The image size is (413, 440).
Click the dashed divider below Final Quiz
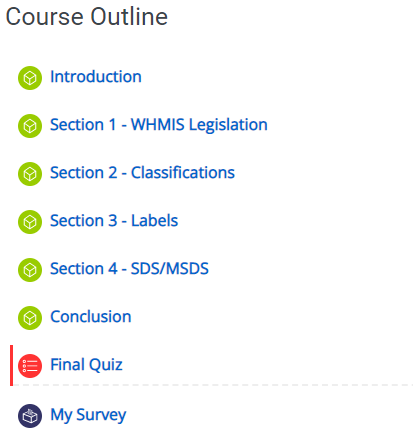(x=213, y=385)
